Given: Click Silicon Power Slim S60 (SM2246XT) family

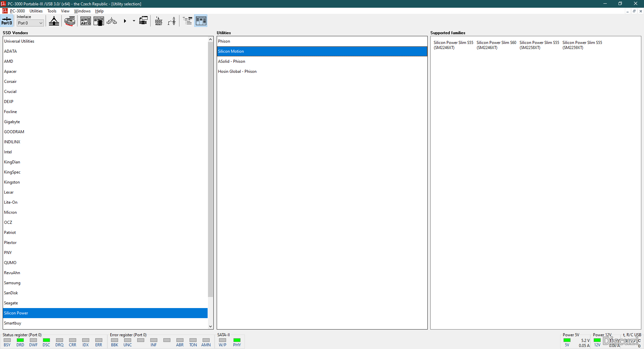Looking at the screenshot, I should pos(496,45).
